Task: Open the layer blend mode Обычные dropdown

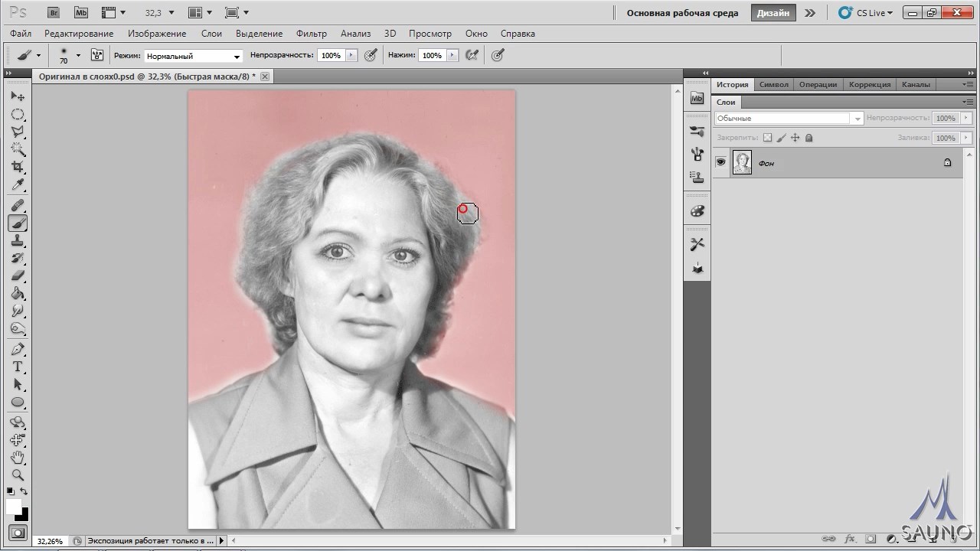Action: 788,119
